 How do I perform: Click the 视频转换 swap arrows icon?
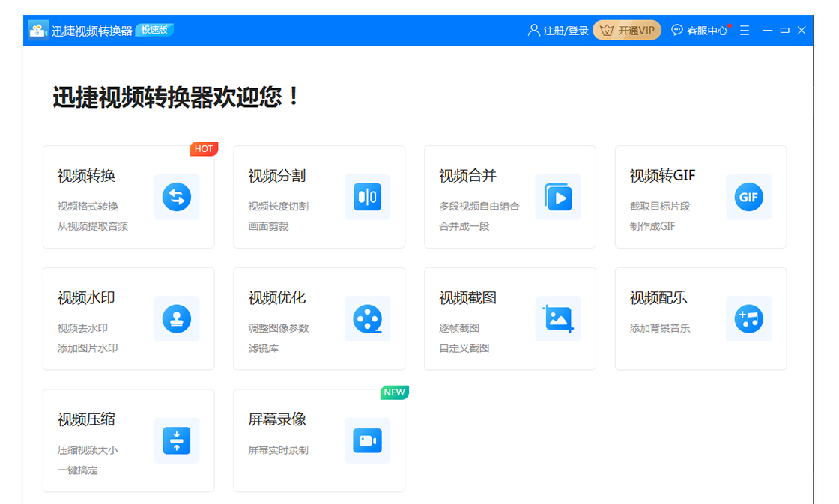tap(177, 197)
